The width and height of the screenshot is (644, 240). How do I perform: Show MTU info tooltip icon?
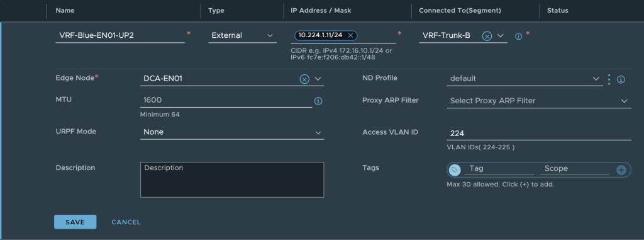(x=318, y=101)
